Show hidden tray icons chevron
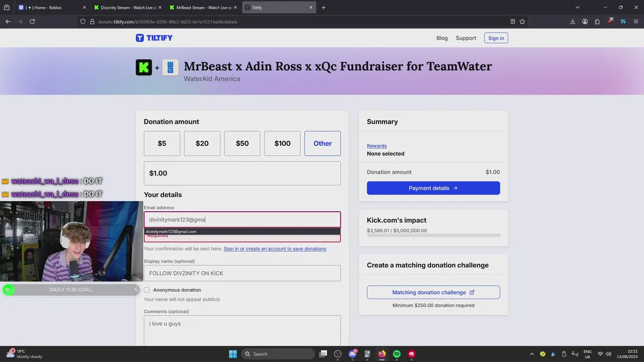This screenshot has width=644, height=362. 532,354
